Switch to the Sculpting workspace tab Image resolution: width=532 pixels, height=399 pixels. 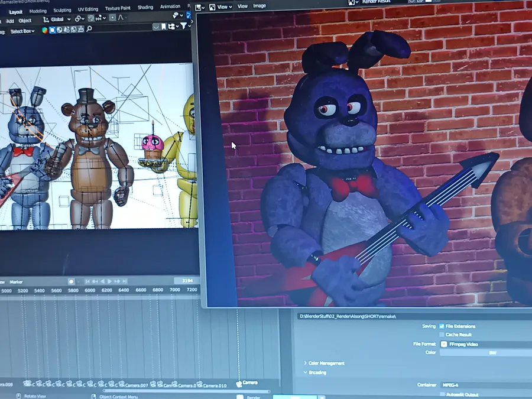tap(62, 10)
